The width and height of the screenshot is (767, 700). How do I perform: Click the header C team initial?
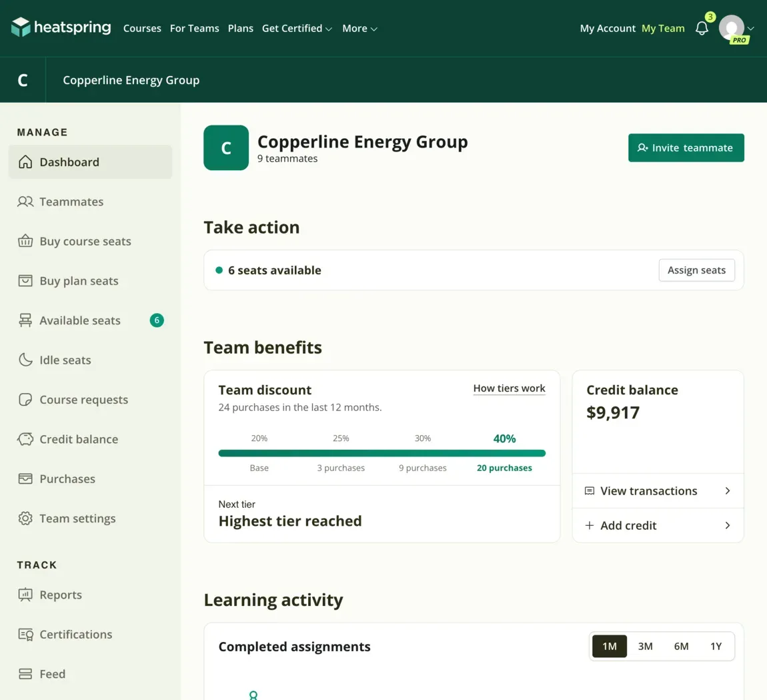[x=23, y=80]
